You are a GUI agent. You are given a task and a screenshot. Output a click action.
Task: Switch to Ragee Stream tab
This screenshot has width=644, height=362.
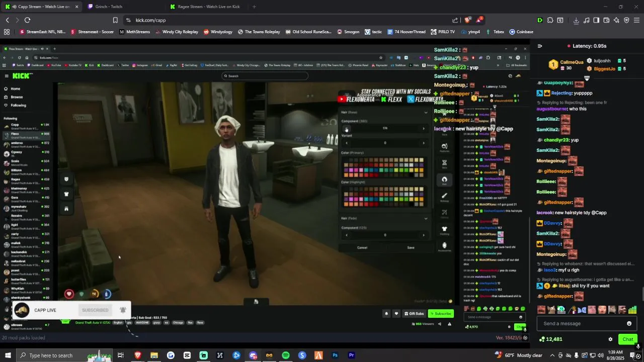coord(208,7)
